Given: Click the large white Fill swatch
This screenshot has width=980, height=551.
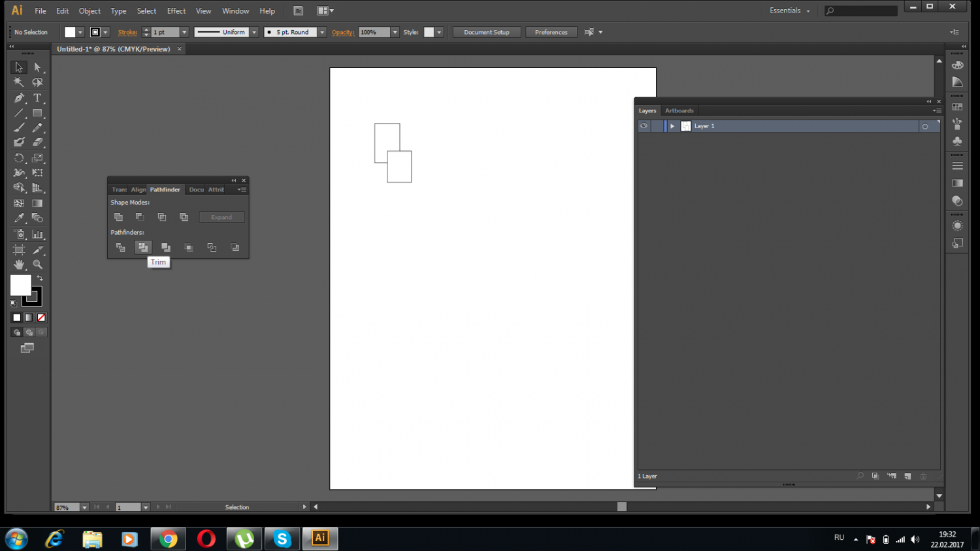Looking at the screenshot, I should 20,285.
